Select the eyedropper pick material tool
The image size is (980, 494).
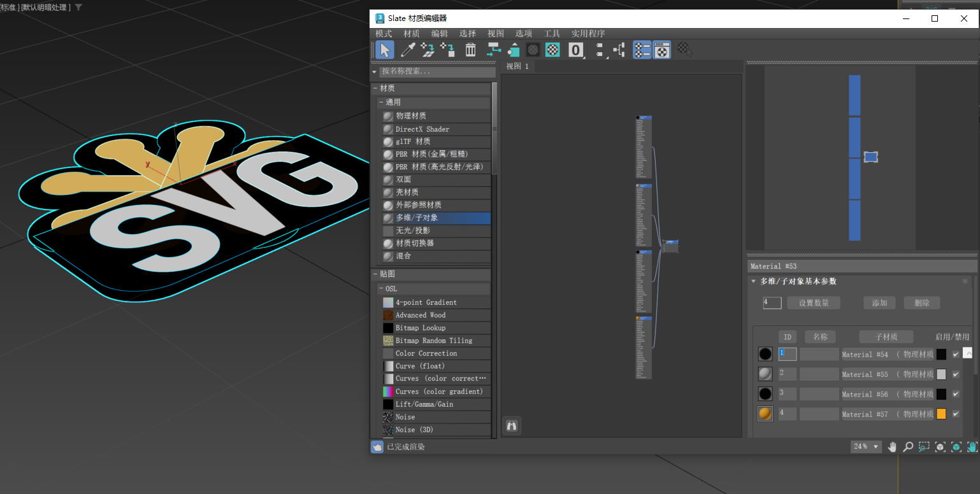tap(407, 50)
